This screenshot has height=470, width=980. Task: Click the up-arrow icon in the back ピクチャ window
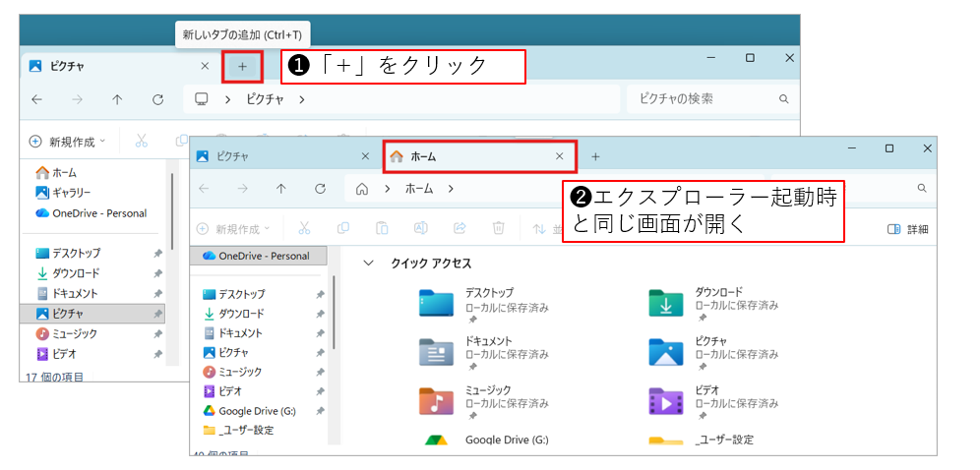pyautogui.click(x=117, y=99)
